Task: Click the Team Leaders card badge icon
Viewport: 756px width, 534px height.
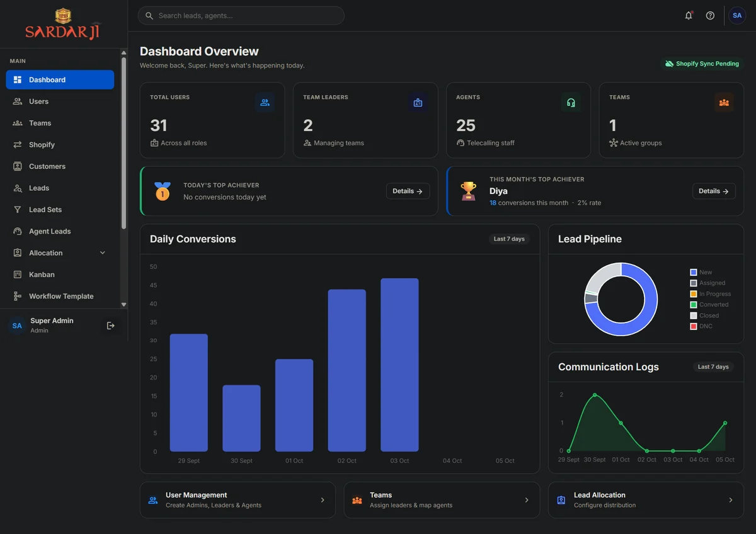Action: [x=418, y=103]
